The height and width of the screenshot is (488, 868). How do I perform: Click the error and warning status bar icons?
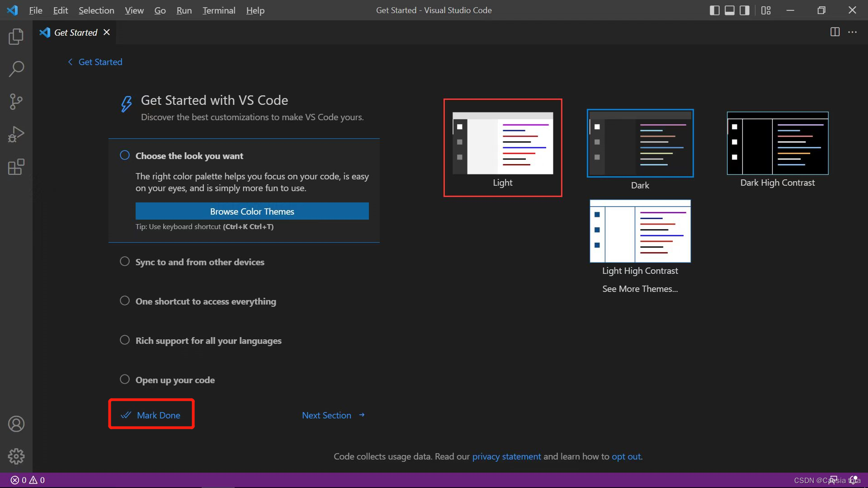pos(27,480)
